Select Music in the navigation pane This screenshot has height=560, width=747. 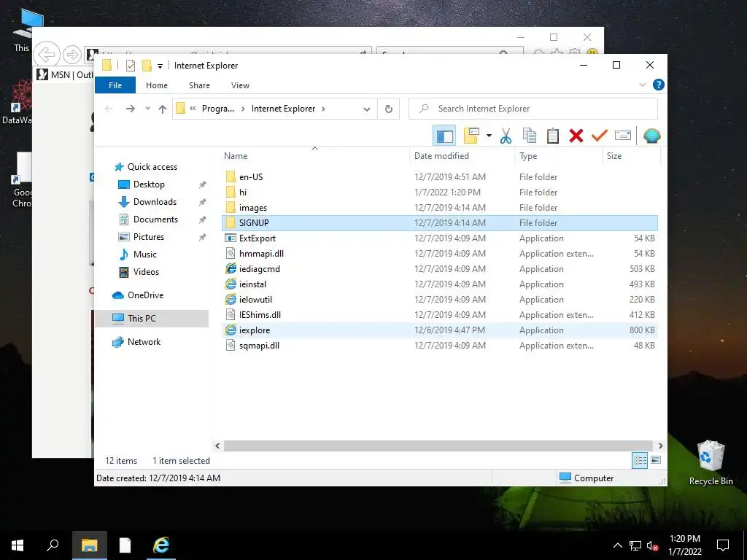click(145, 254)
